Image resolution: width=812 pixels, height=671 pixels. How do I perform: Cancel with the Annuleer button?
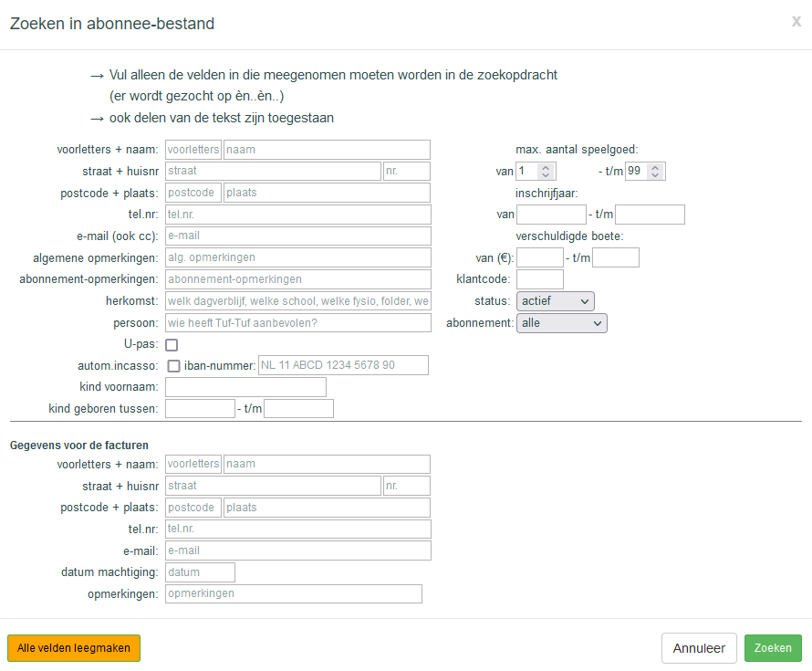point(699,647)
